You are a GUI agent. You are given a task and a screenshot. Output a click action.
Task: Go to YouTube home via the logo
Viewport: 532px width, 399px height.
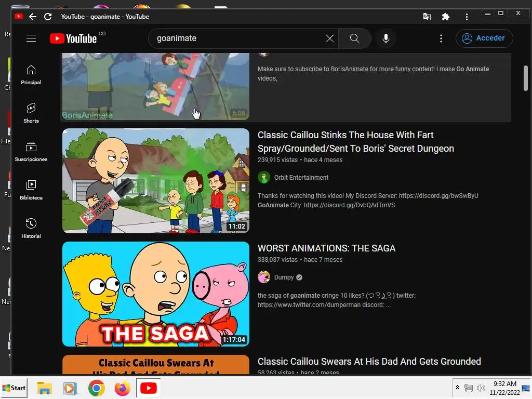73,38
